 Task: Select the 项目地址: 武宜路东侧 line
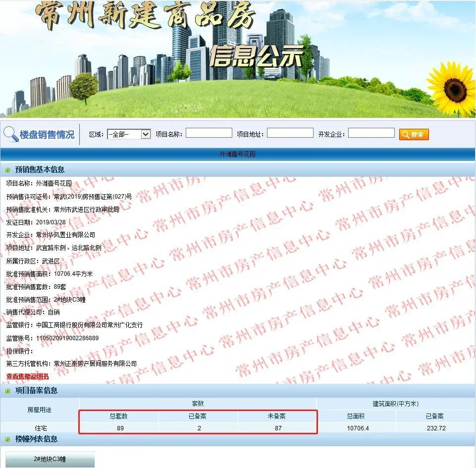[x=53, y=248]
